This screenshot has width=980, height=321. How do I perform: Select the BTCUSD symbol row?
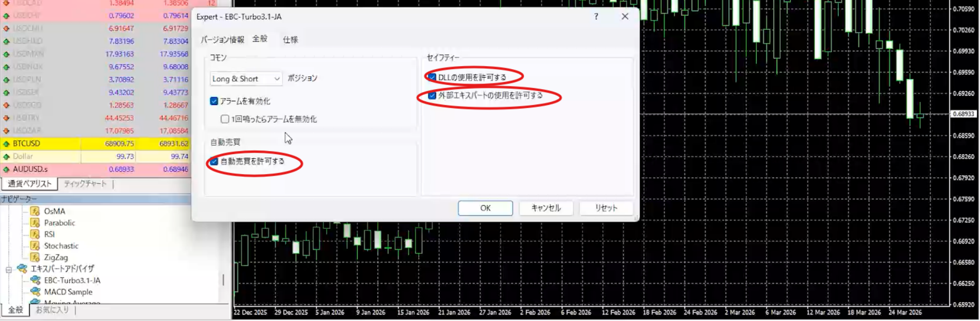click(x=95, y=144)
